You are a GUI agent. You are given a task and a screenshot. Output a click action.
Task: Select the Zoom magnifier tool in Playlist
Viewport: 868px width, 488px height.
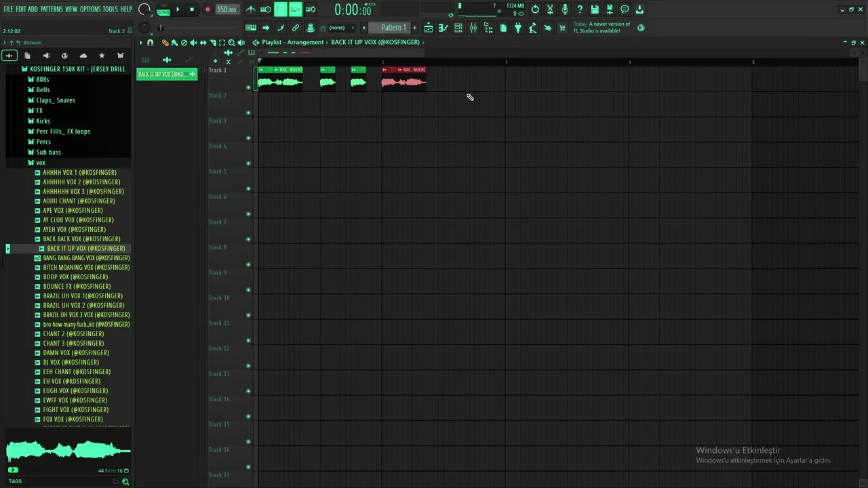click(x=231, y=43)
